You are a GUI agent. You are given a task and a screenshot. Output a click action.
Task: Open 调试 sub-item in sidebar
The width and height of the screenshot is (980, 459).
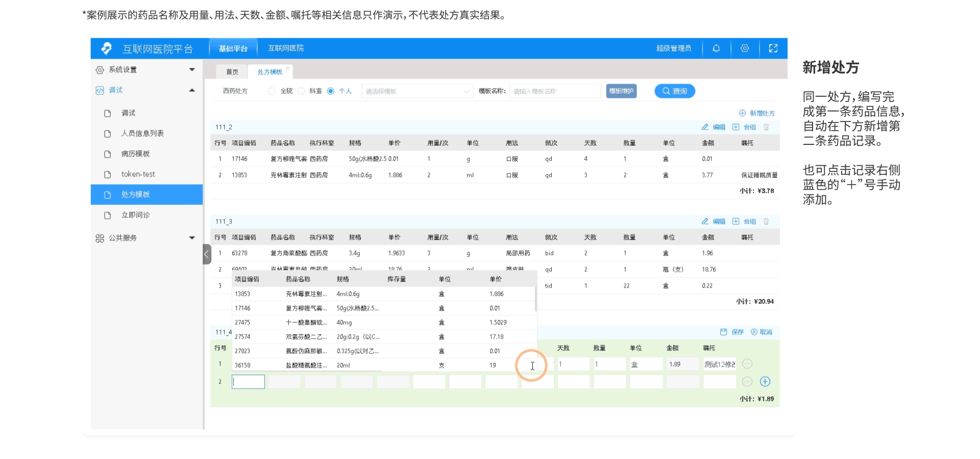pyautogui.click(x=146, y=113)
